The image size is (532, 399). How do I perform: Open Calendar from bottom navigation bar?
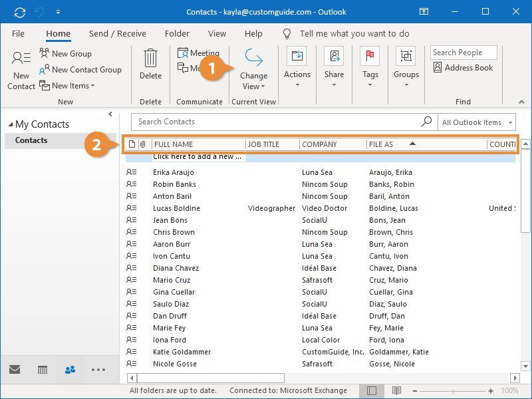coord(42,370)
